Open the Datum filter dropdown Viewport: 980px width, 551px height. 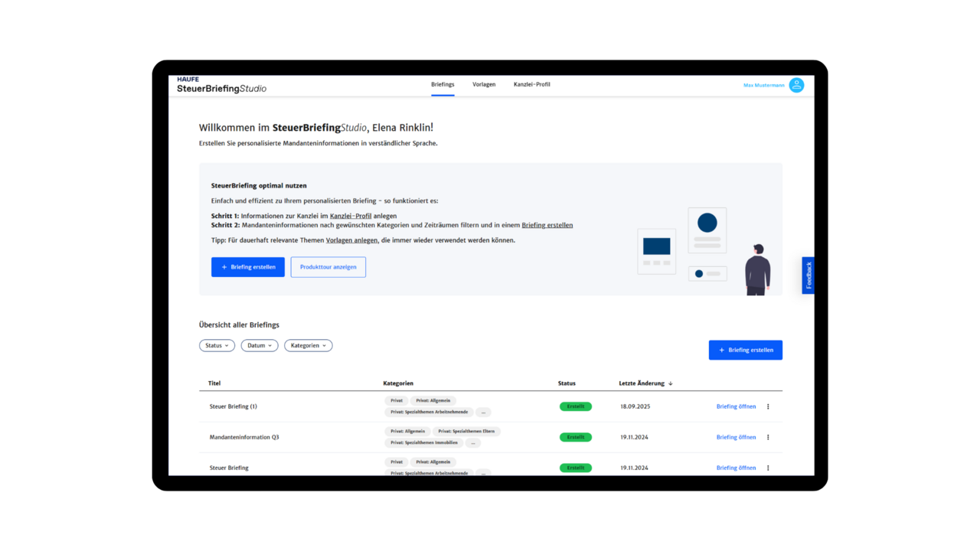(260, 345)
